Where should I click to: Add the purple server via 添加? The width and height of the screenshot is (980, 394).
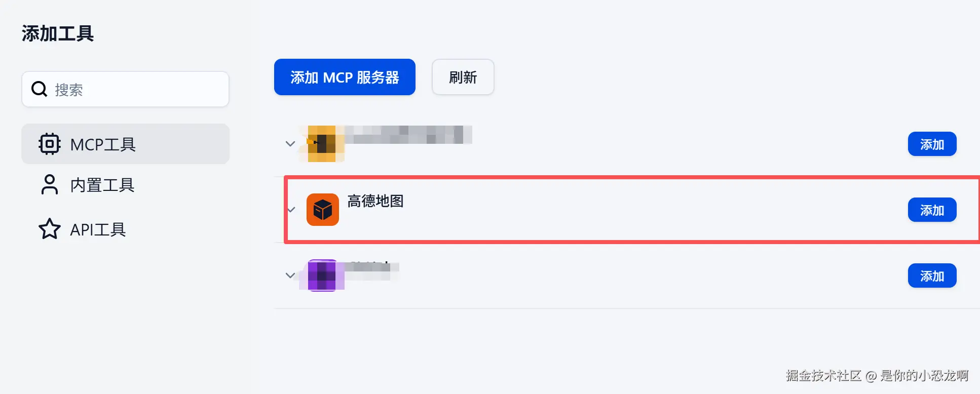coord(932,275)
